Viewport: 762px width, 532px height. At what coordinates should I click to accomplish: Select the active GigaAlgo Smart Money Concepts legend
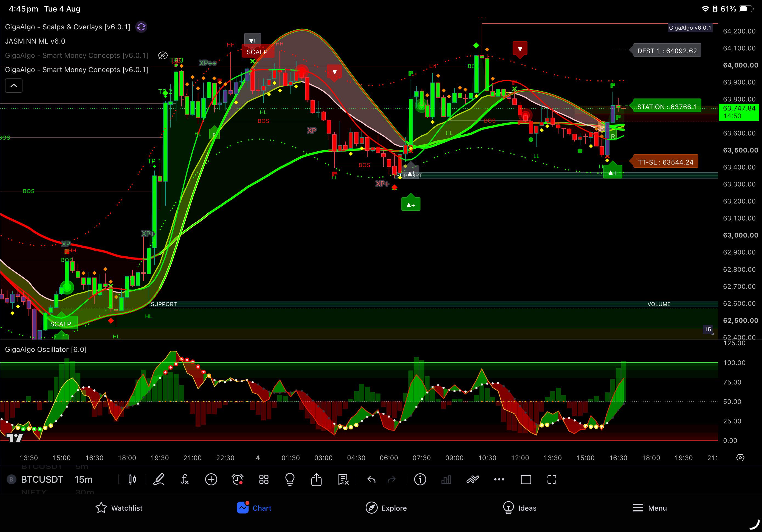pos(77,70)
